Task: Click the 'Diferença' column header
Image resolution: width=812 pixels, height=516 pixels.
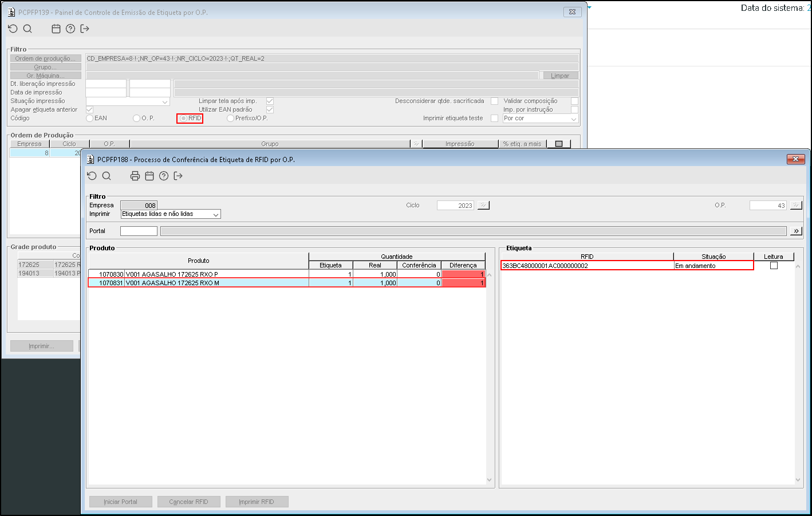Action: tap(463, 265)
